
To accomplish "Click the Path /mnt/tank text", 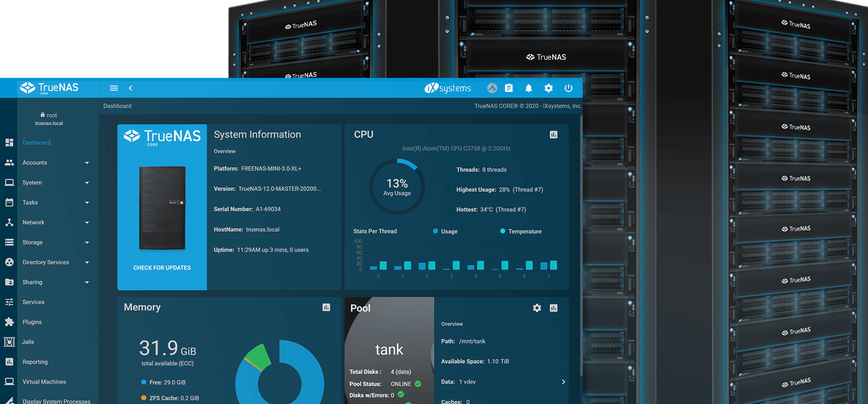I will click(x=463, y=341).
